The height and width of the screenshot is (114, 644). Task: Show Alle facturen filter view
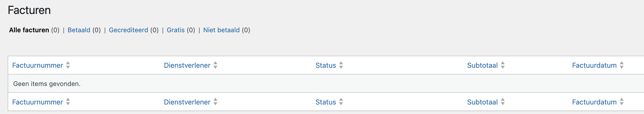(x=29, y=30)
